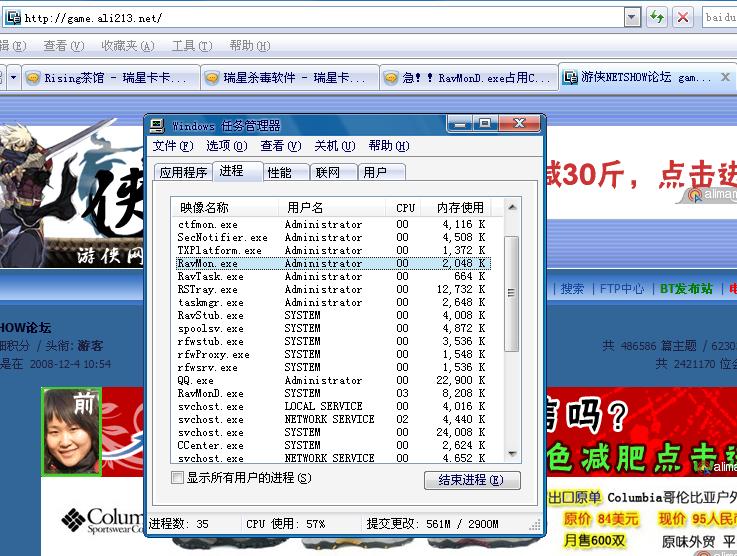
Task: Open the 选项(O) menu in Task Manager
Action: [x=227, y=146]
